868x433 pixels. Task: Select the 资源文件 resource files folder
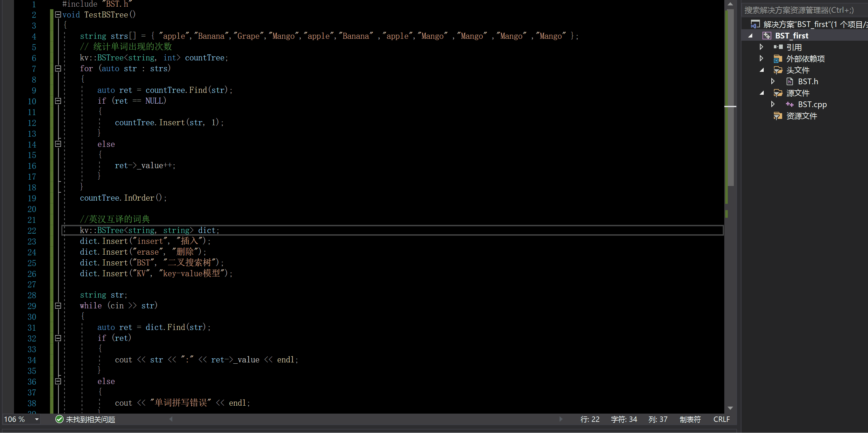[x=801, y=116]
